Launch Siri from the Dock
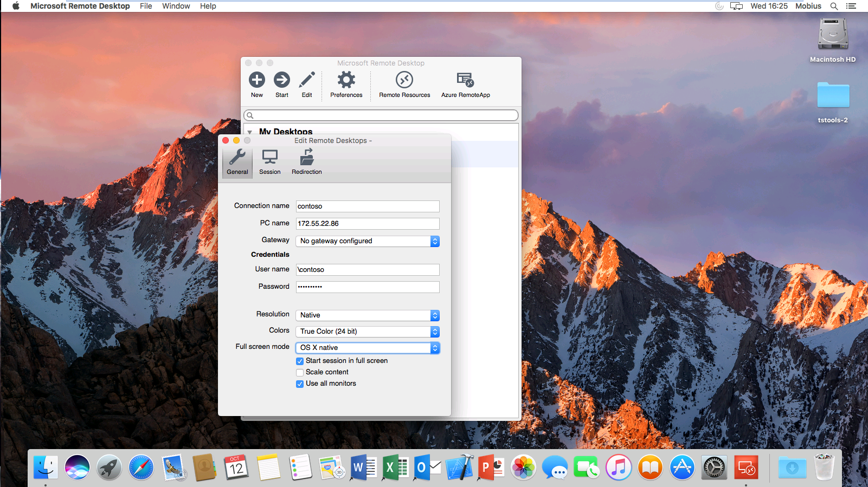Image resolution: width=868 pixels, height=487 pixels. click(x=78, y=467)
